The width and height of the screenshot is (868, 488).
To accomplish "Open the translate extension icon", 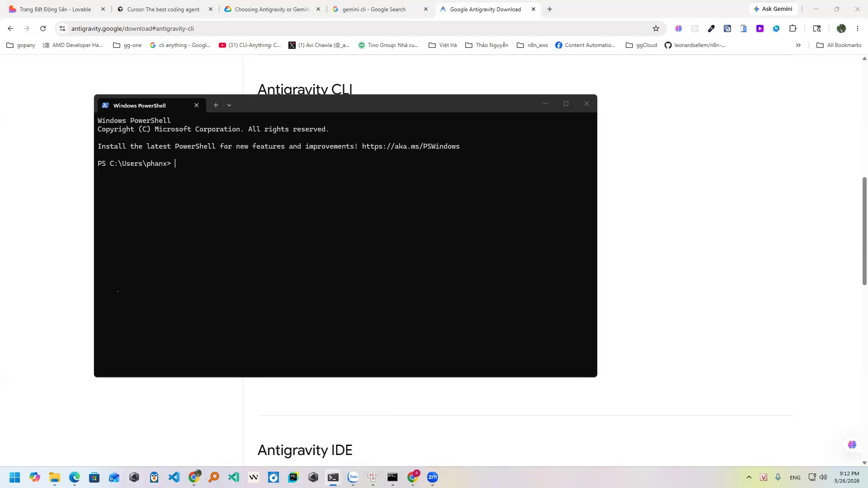I will coord(727,28).
